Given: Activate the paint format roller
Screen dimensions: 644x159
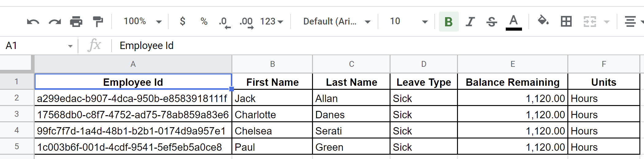Looking at the screenshot, I should 98,22.
